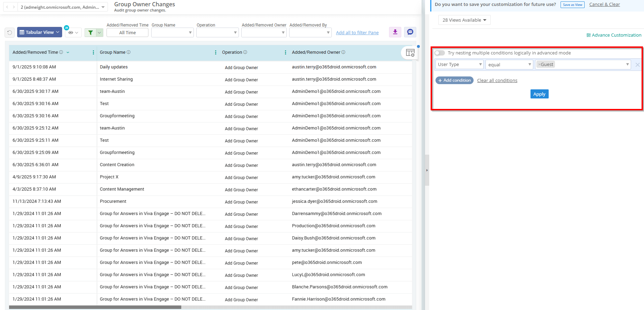This screenshot has width=644, height=310.
Task: Click the All Time filter field
Action: [127, 33]
